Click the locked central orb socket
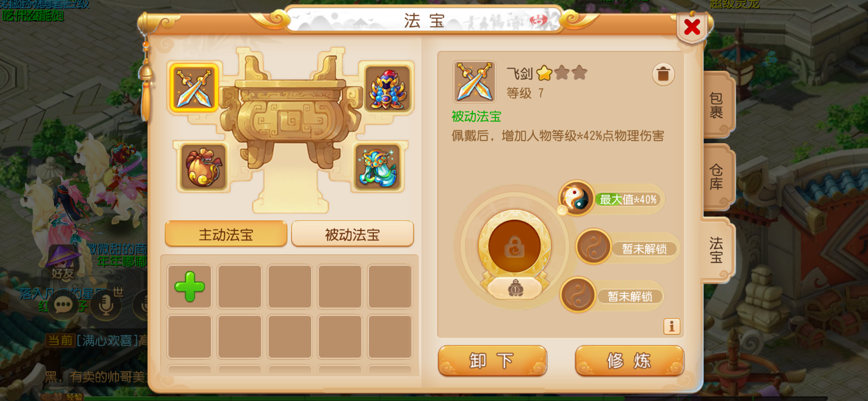This screenshot has height=401, width=868. tap(514, 246)
